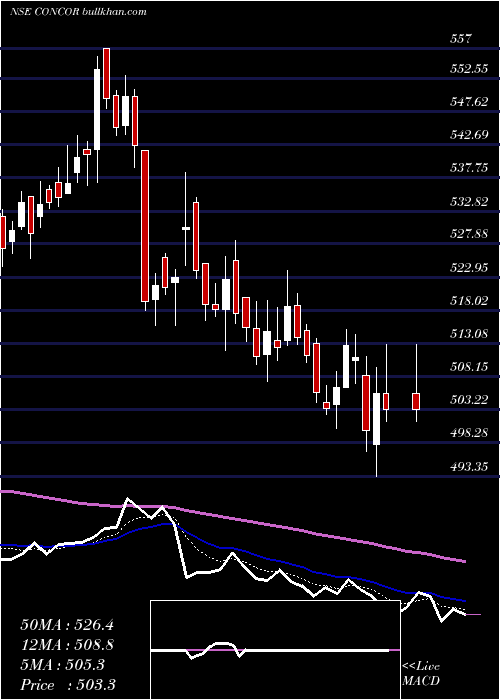Select the 532.82 price level label
Screen dimensions: 500x700
point(469,202)
